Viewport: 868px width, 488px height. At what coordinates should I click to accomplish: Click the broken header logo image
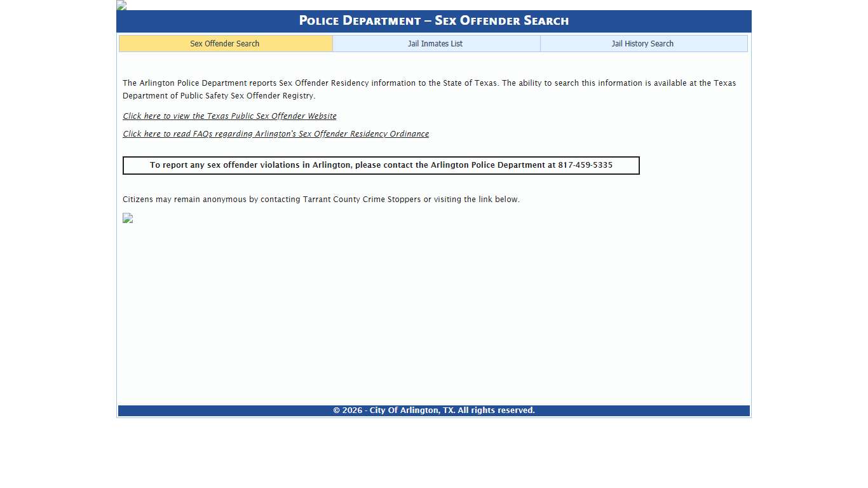(x=121, y=6)
